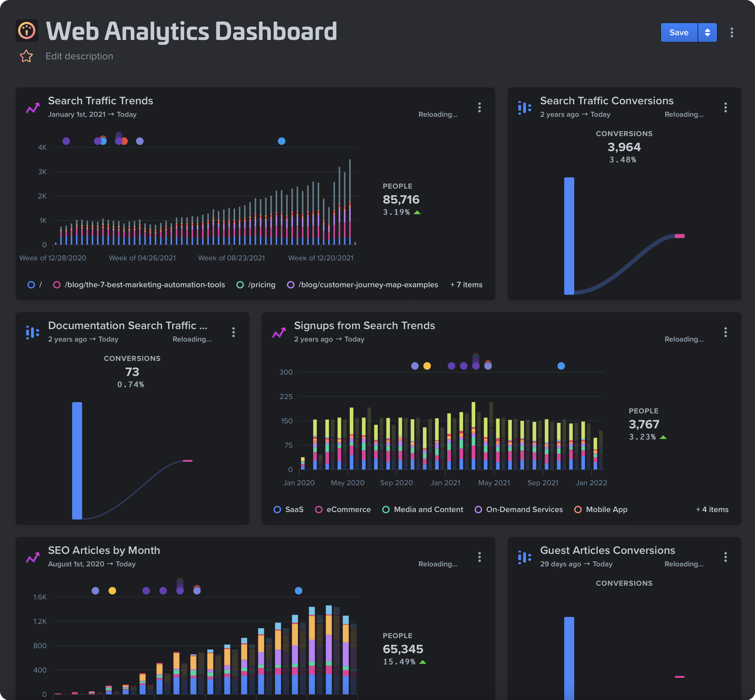Click Guest Articles Conversions funnel icon
The image size is (755, 700).
(x=524, y=557)
